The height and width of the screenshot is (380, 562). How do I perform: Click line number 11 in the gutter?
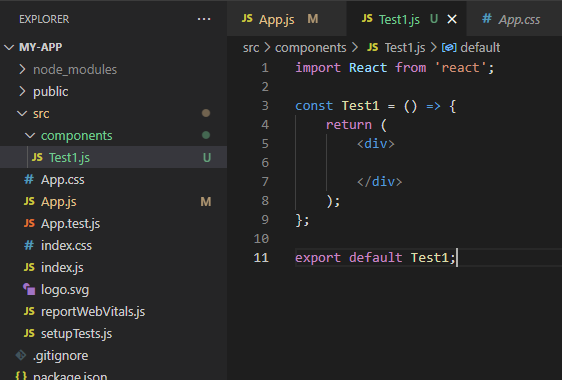(x=261, y=258)
